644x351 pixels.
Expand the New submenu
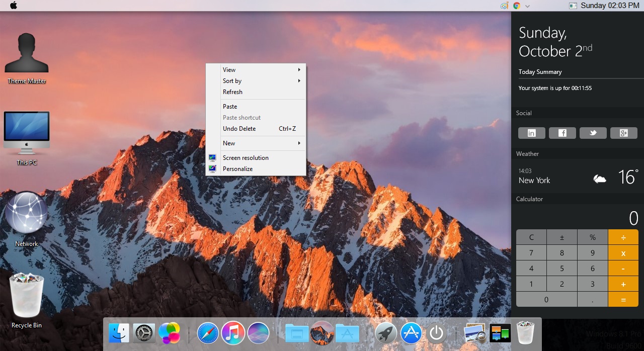(256, 143)
